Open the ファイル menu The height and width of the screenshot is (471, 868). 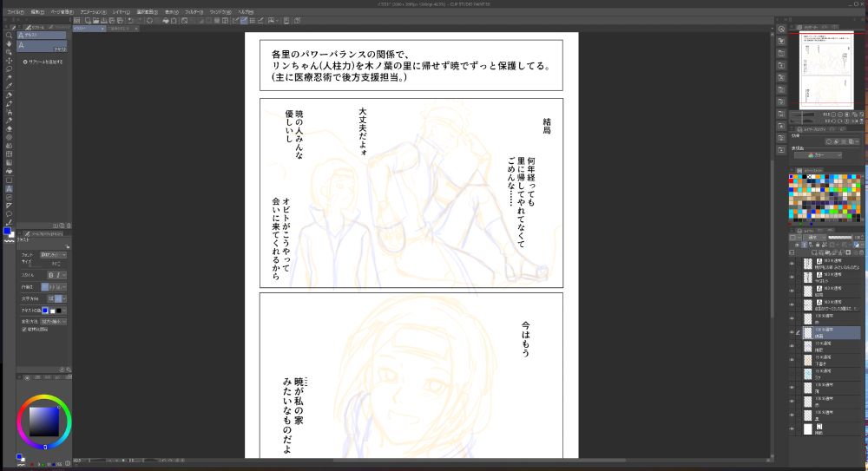coord(15,11)
